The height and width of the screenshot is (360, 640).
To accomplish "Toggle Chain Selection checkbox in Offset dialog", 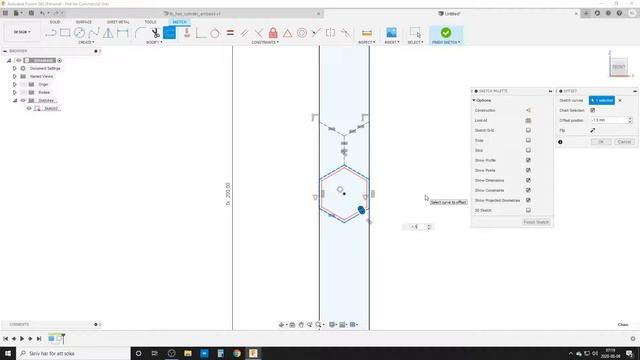I will click(x=593, y=110).
